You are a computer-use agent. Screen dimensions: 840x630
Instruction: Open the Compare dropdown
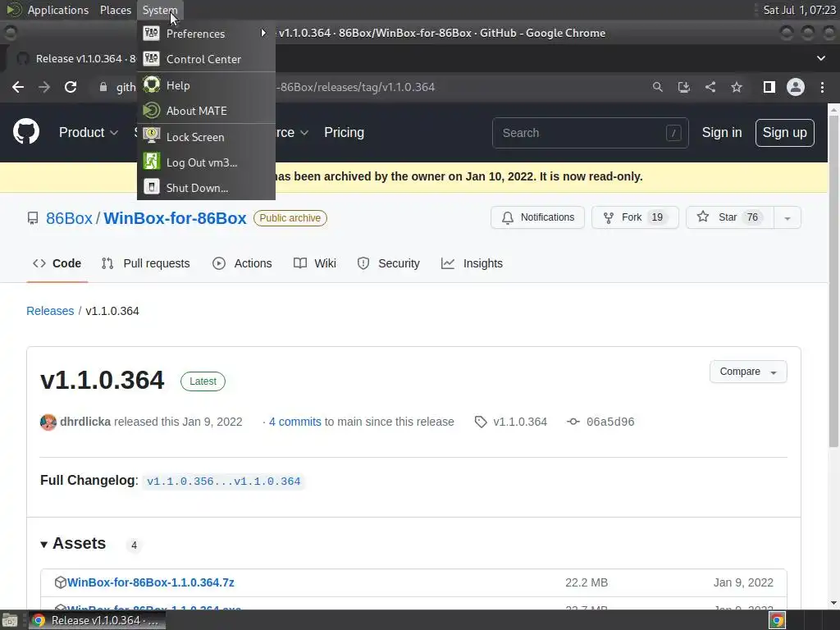point(748,372)
